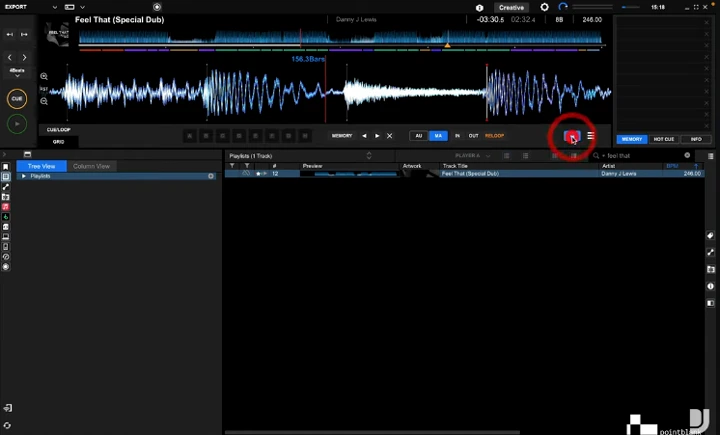Zoom out on the waveform

tap(45, 103)
